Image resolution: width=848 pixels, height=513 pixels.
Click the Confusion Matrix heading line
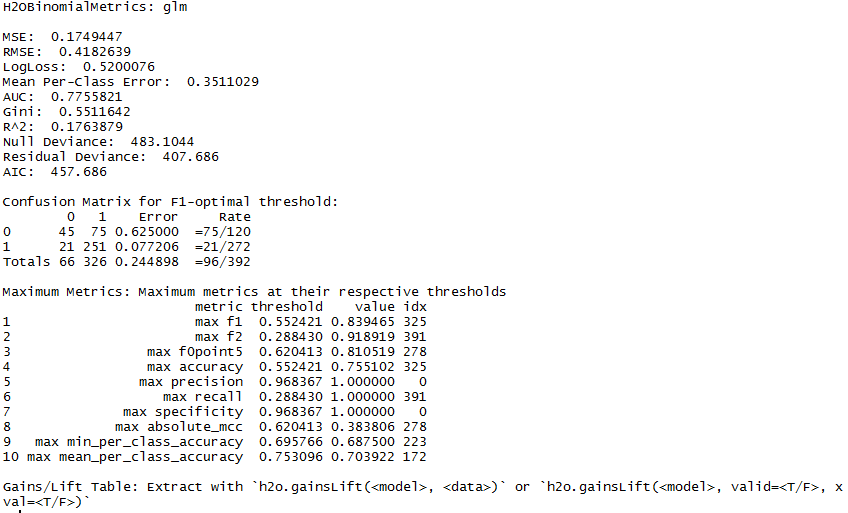click(x=170, y=201)
